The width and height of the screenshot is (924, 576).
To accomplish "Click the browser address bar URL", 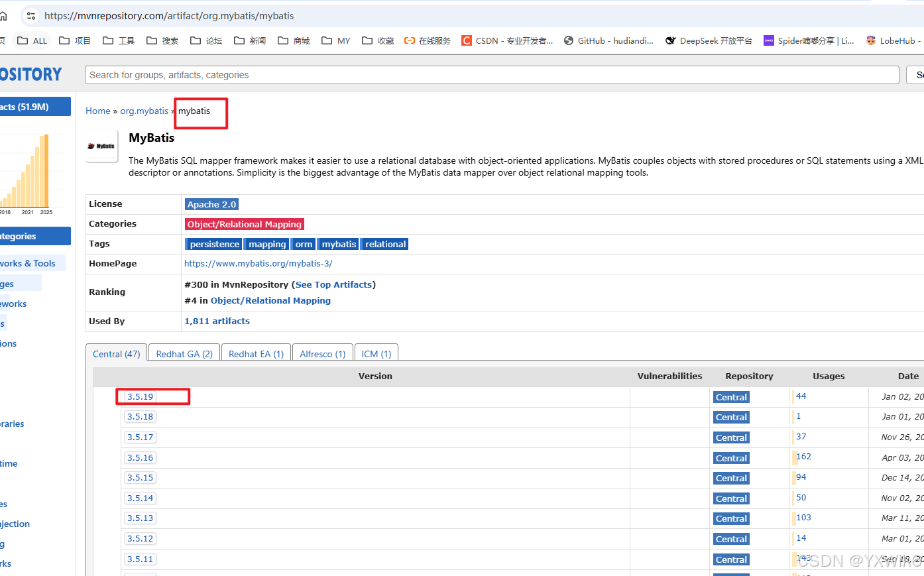I will click(169, 15).
